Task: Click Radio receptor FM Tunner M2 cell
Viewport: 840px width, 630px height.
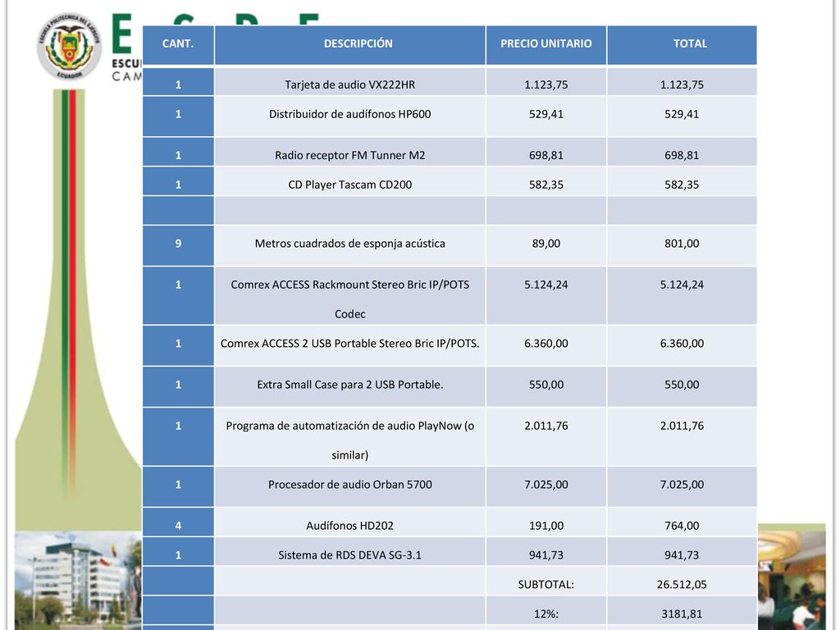Action: 349,152
